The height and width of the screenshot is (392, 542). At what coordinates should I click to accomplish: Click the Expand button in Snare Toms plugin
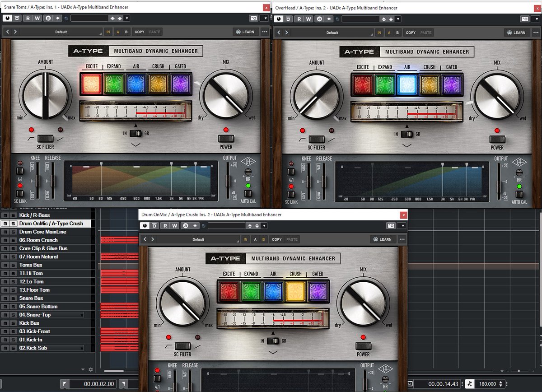coord(114,84)
